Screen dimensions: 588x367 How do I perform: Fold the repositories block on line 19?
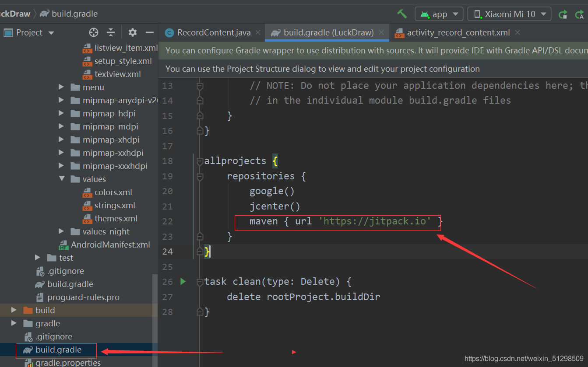point(200,176)
